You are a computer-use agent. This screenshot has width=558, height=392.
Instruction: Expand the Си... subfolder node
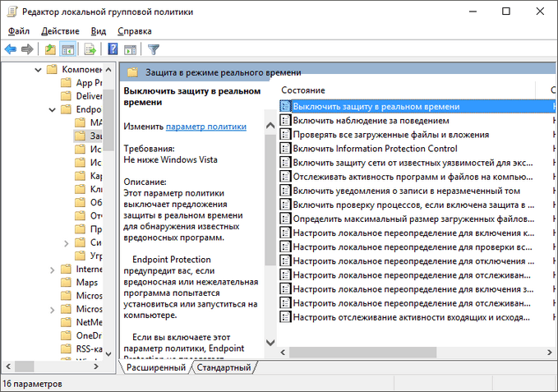point(67,243)
